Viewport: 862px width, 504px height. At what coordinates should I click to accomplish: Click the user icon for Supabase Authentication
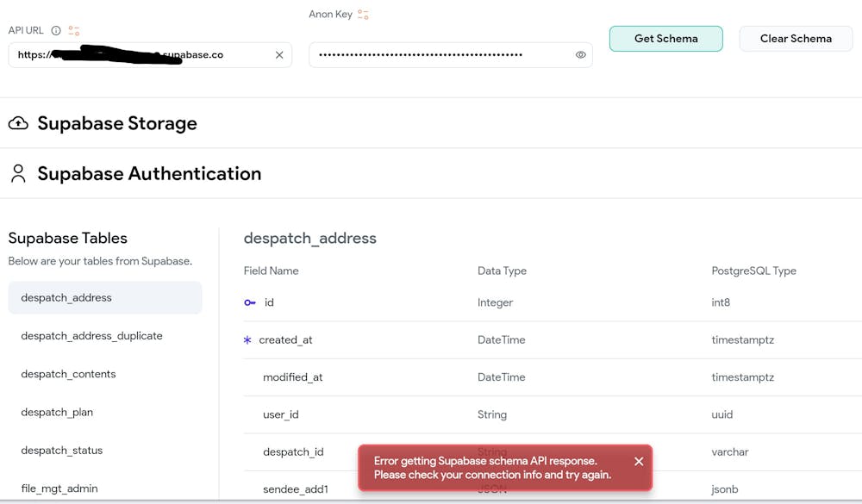(x=18, y=174)
